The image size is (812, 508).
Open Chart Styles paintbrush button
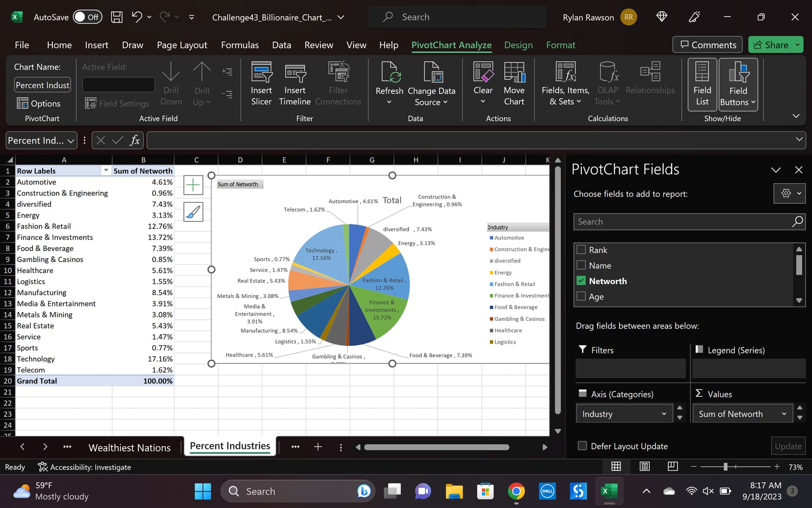pos(193,212)
